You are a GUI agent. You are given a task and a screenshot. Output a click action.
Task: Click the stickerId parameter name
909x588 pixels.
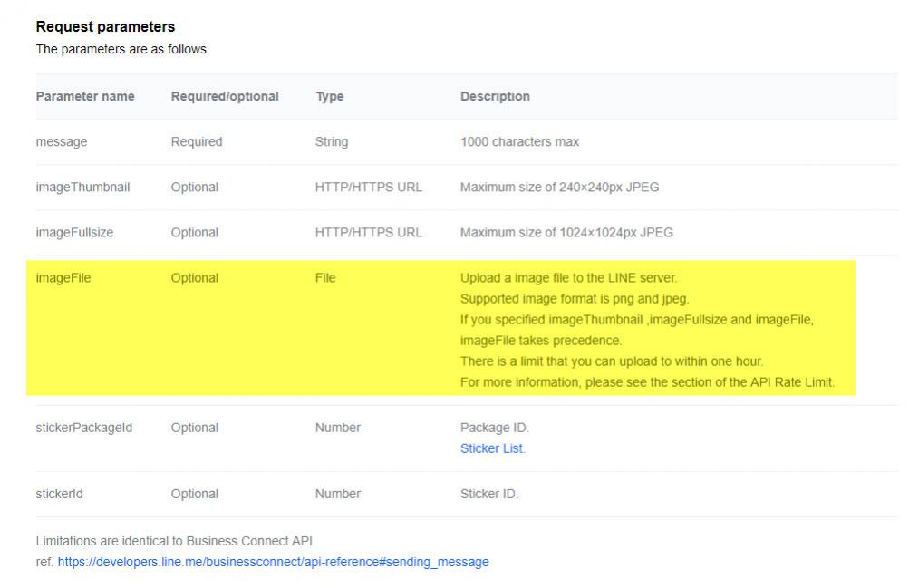point(63,494)
